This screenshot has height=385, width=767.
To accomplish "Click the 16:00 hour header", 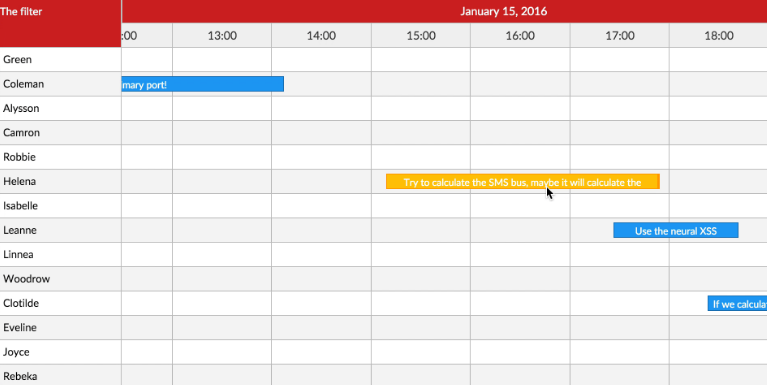I will tap(520, 35).
